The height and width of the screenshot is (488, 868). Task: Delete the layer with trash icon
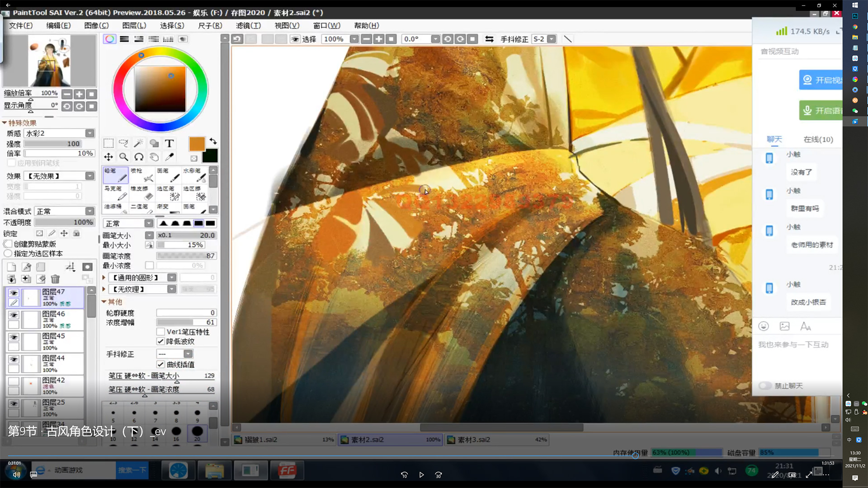pyautogui.click(x=55, y=279)
